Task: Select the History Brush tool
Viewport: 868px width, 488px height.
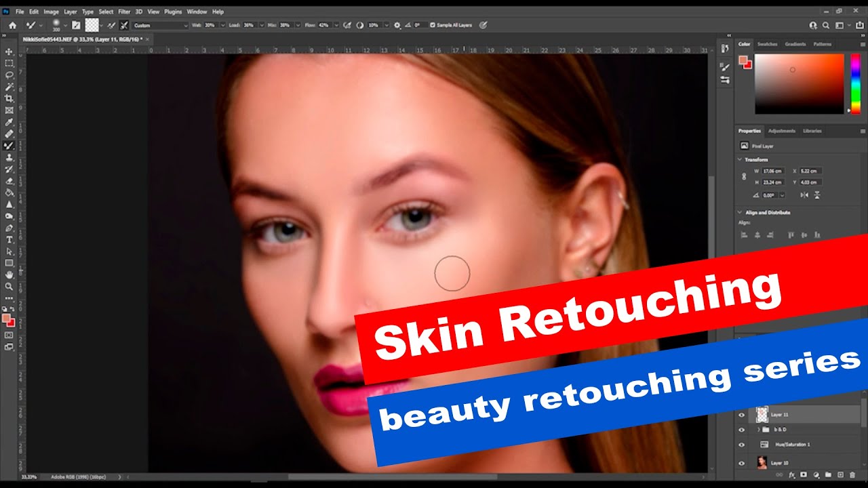Action: (9, 169)
